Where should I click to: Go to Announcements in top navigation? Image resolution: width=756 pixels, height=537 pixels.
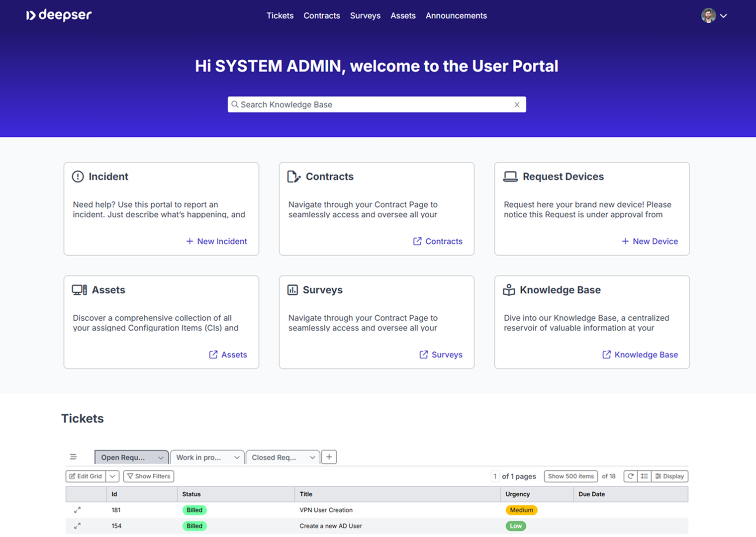pyautogui.click(x=456, y=15)
